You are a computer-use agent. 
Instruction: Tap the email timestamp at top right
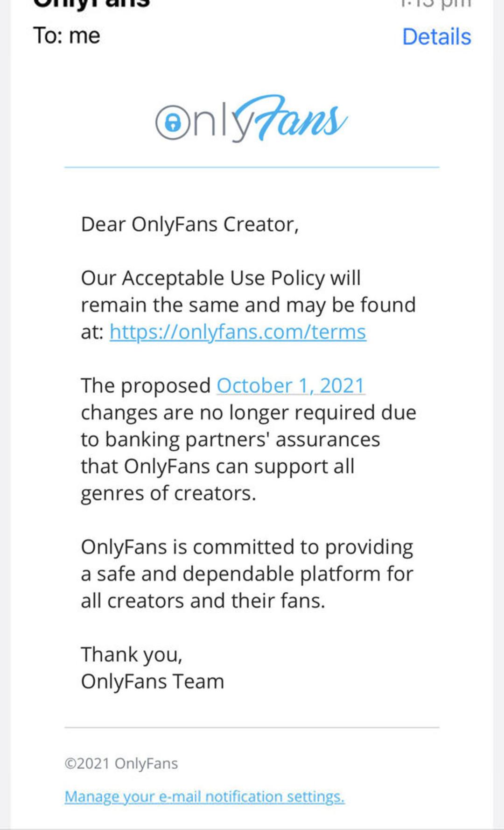coord(436,4)
